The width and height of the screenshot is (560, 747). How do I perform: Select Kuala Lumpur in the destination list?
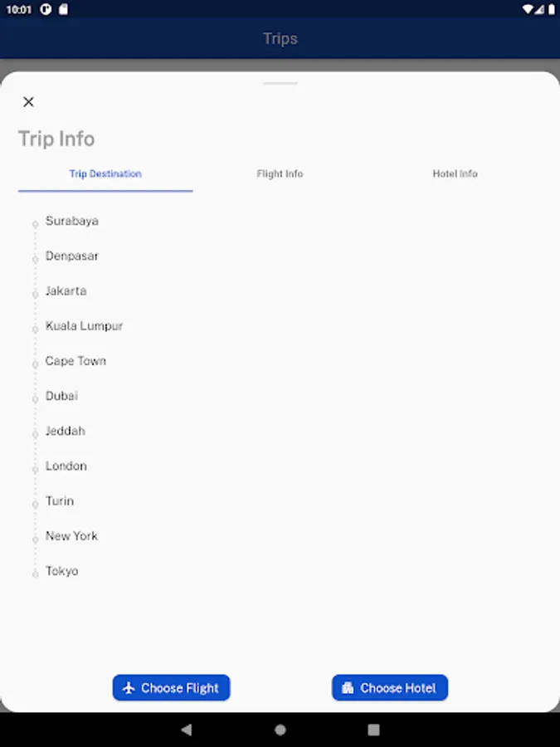pos(85,326)
